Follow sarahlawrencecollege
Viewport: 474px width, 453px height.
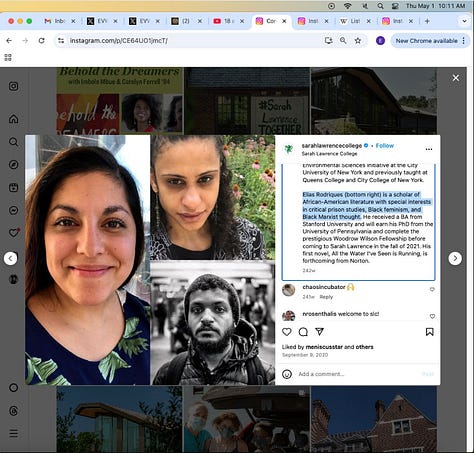[x=385, y=146]
